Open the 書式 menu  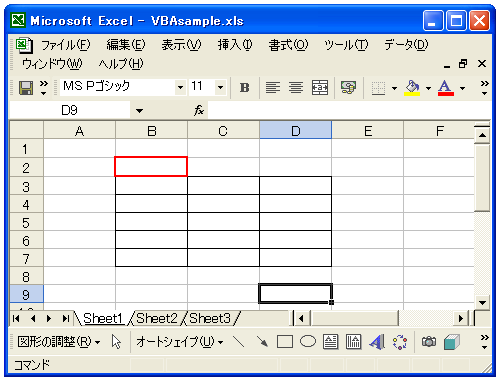click(288, 45)
